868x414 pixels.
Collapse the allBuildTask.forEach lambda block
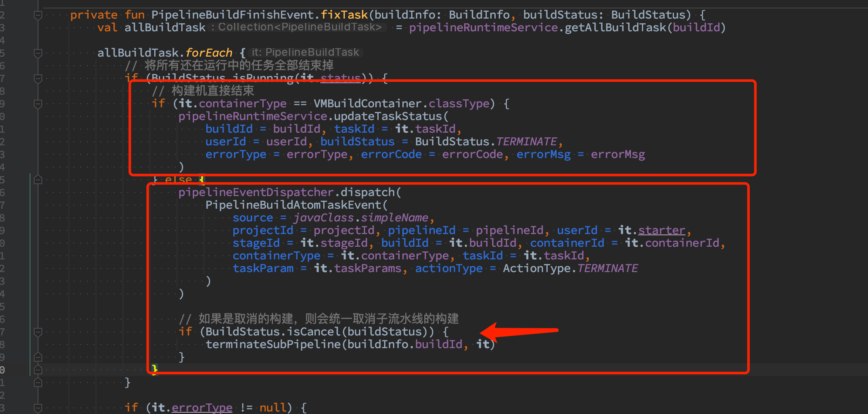pyautogui.click(x=37, y=52)
